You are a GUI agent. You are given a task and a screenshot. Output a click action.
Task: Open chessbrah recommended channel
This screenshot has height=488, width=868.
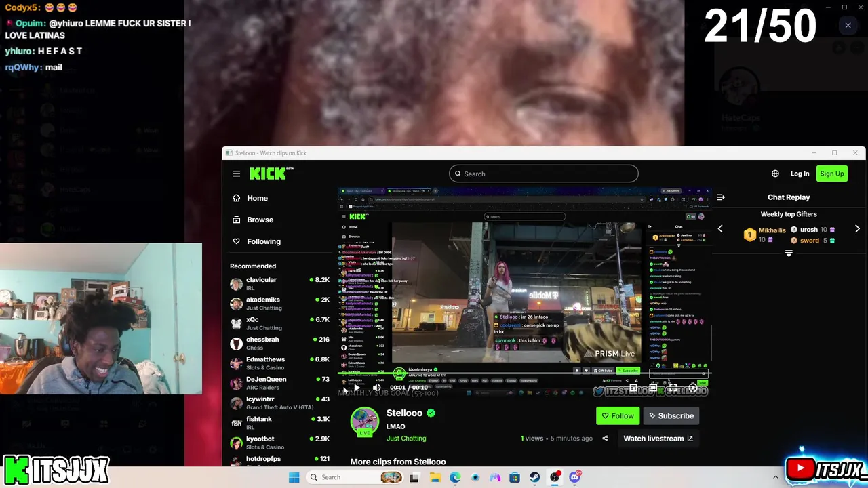point(279,343)
